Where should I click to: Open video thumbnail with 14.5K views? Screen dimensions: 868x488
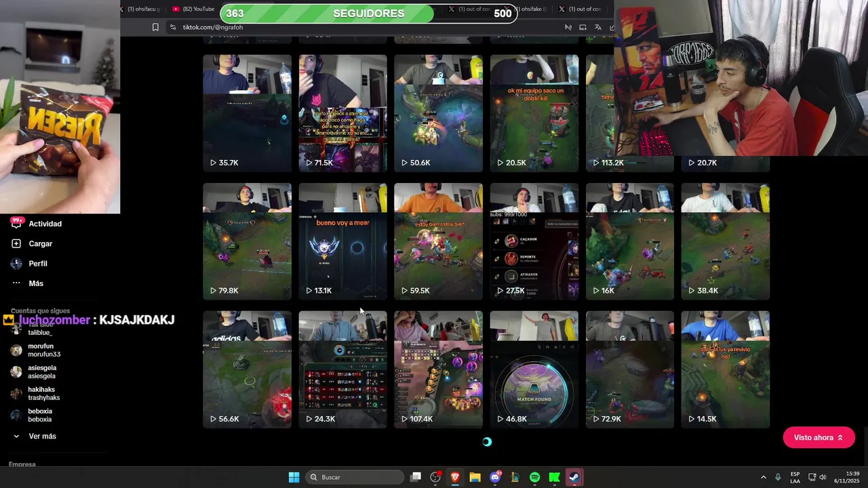725,369
